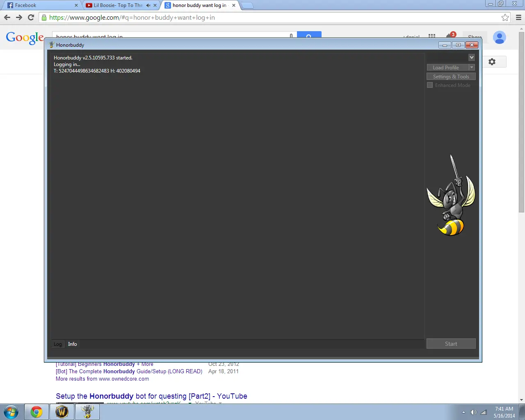Click the Start button in Honorbuddy
This screenshot has width=525, height=420.
point(451,344)
